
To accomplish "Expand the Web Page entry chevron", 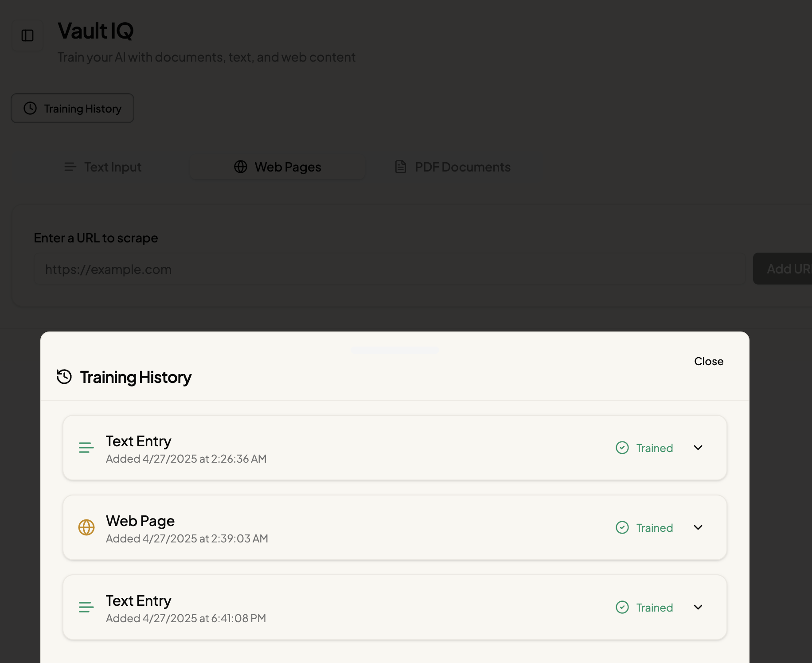I will click(698, 527).
